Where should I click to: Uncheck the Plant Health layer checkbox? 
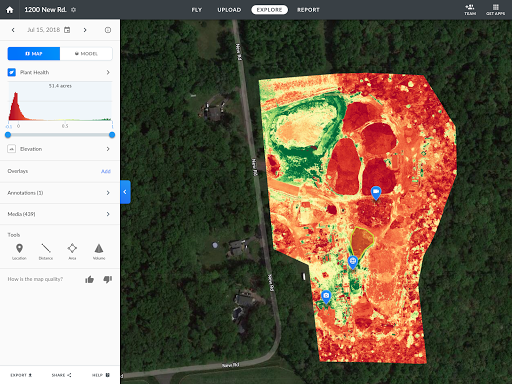tap(12, 72)
